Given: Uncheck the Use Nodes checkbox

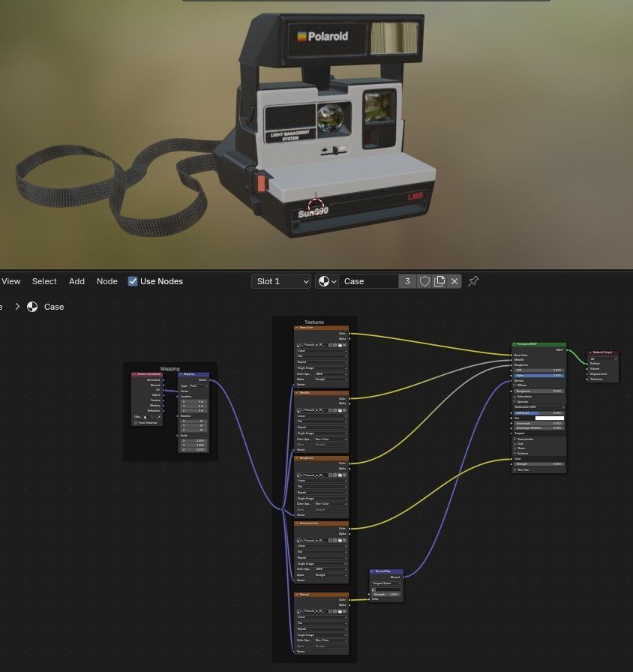Looking at the screenshot, I should (133, 281).
